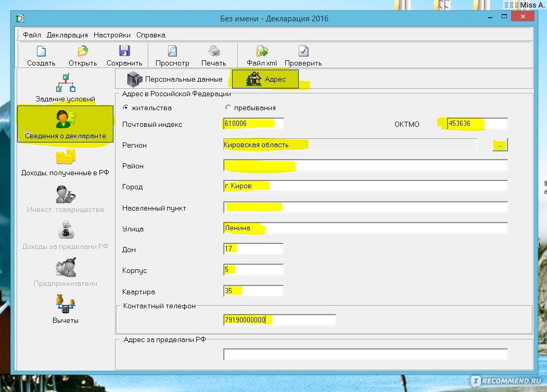547x392 pixels.
Task: Open the Файл menu
Action: [32, 35]
